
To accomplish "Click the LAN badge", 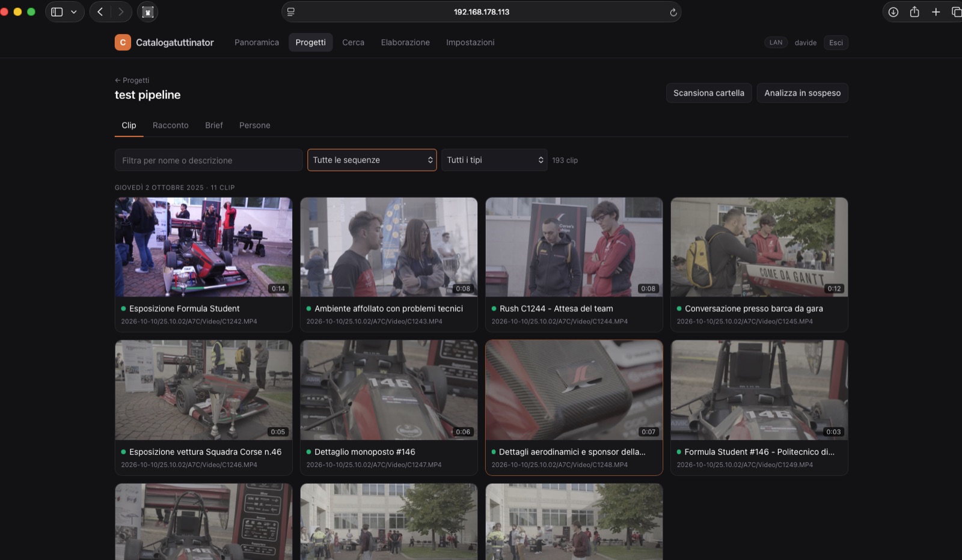I will (x=776, y=43).
